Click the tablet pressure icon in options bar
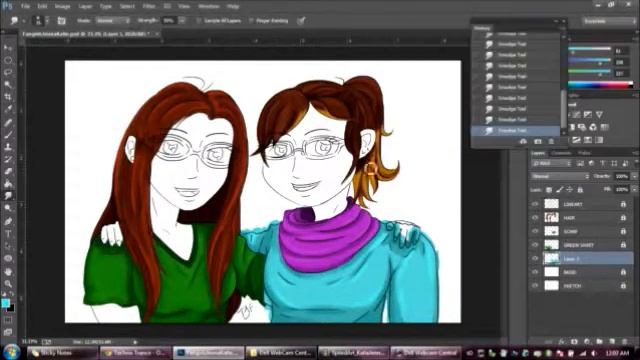 [x=301, y=20]
